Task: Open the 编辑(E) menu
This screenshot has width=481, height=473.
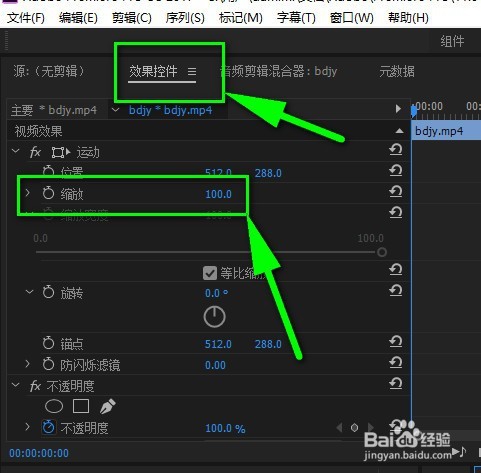Action: point(78,18)
